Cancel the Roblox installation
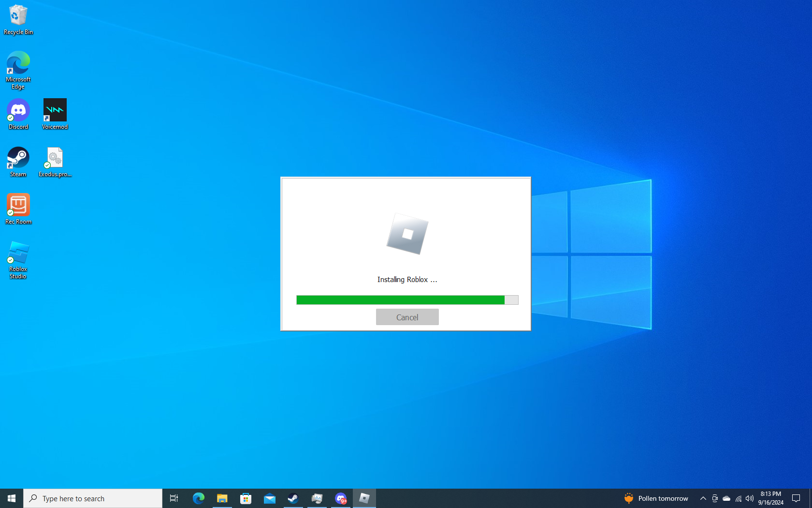This screenshot has width=812, height=508. (407, 317)
